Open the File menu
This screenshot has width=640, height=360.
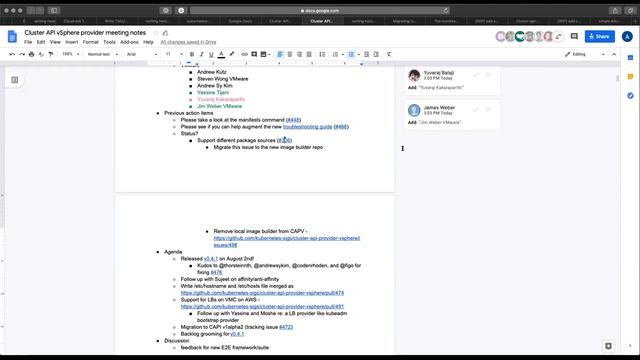[28, 42]
